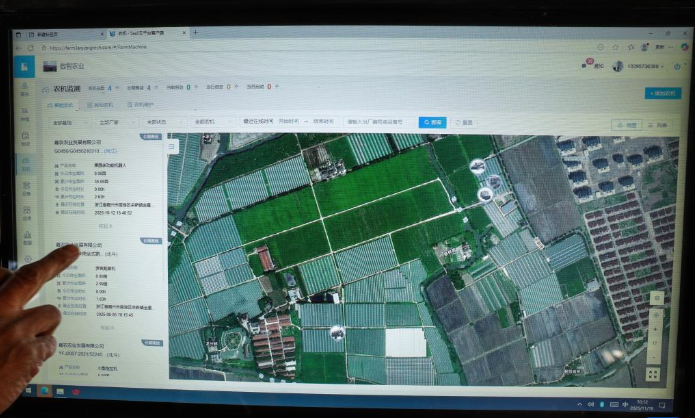Click the blue app logo in sidebar
Image resolution: width=695 pixels, height=418 pixels.
tap(24, 65)
